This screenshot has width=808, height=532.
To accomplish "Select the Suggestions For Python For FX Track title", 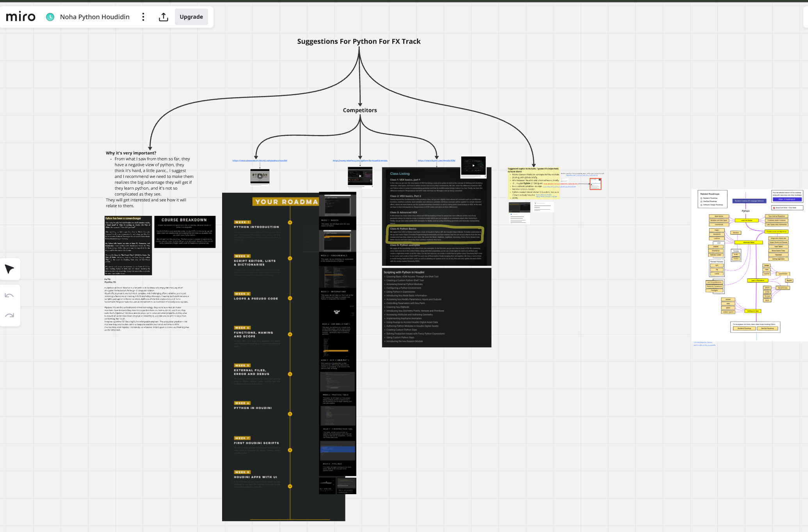I will [359, 41].
